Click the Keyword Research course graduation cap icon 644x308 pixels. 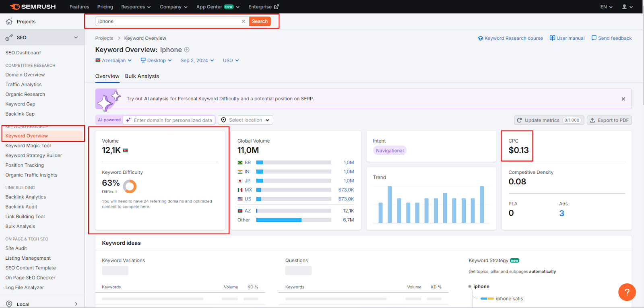pyautogui.click(x=480, y=38)
